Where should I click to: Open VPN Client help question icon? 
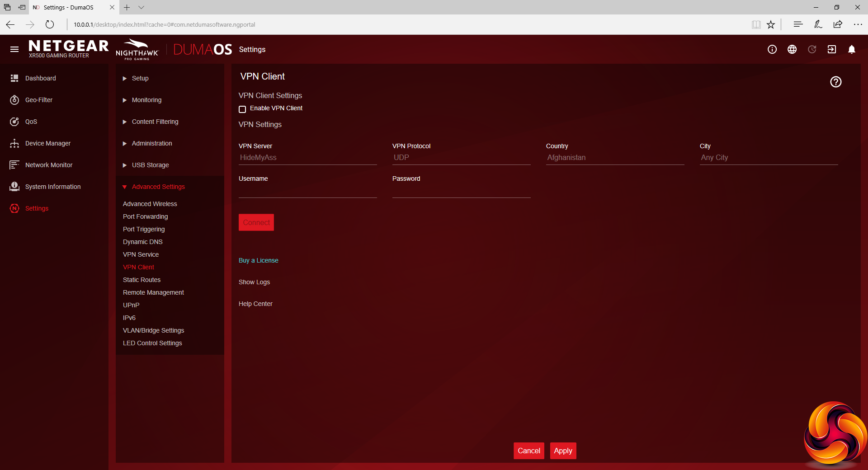[836, 82]
